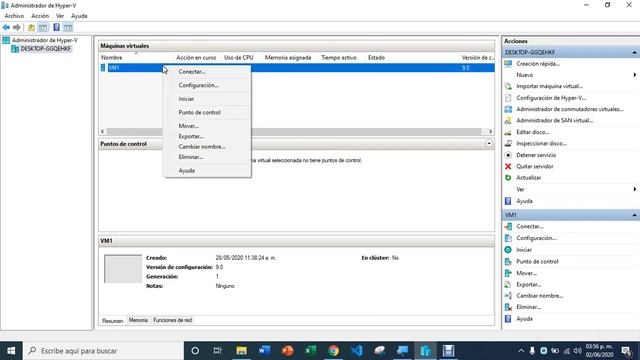Click the Windows search box

103,351
